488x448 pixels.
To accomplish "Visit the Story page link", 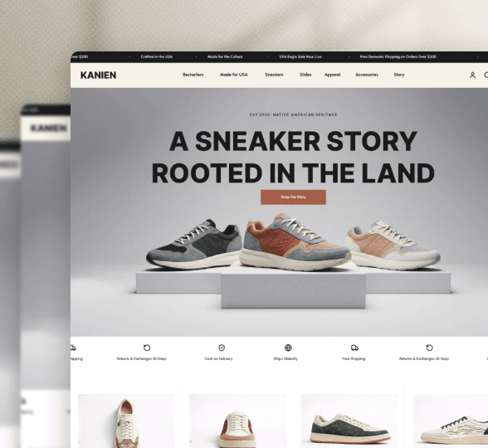I will click(x=399, y=75).
